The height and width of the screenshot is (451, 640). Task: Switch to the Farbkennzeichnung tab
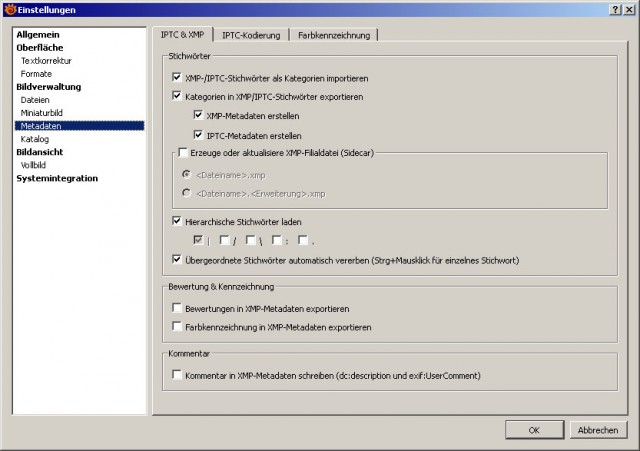(334, 36)
